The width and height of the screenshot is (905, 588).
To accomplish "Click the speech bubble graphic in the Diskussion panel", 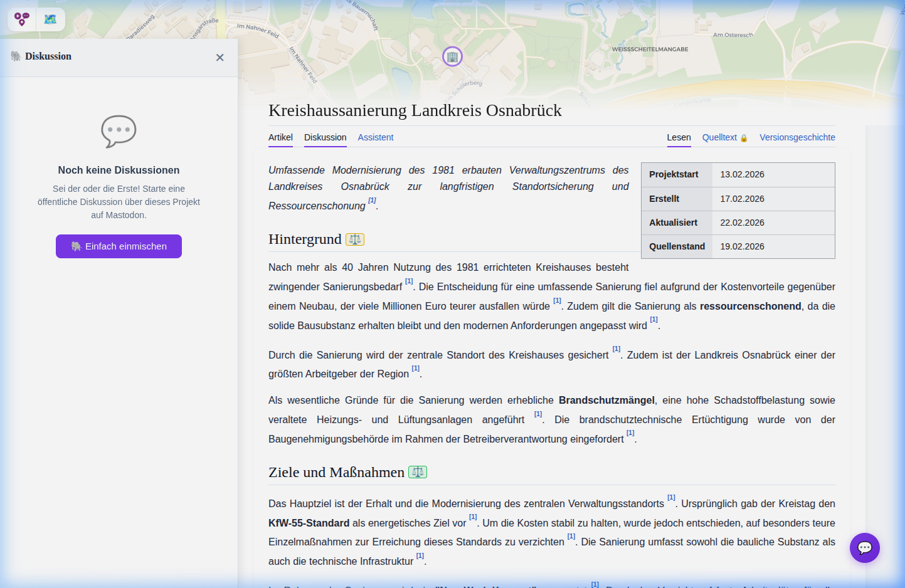I will pos(118,132).
